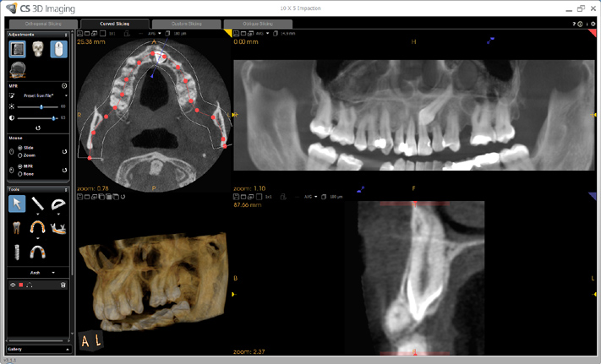Open the panoramic view AVG dropdown

click(263, 34)
